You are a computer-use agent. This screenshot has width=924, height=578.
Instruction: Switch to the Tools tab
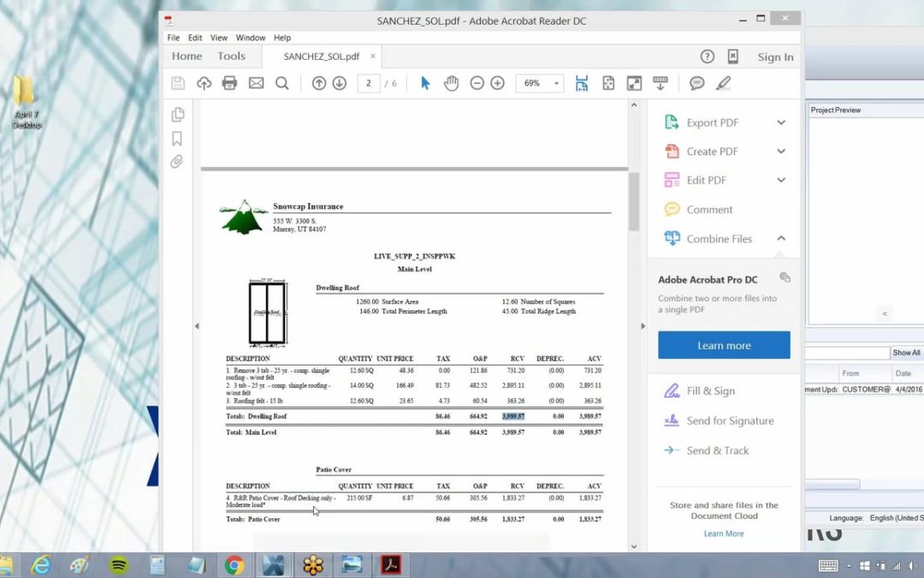tap(231, 56)
